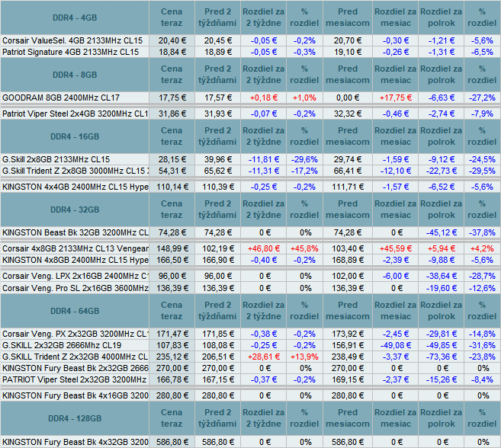Select the -11,81 € difference cell
Viewport: 501px width, 448px height.
pos(264,159)
